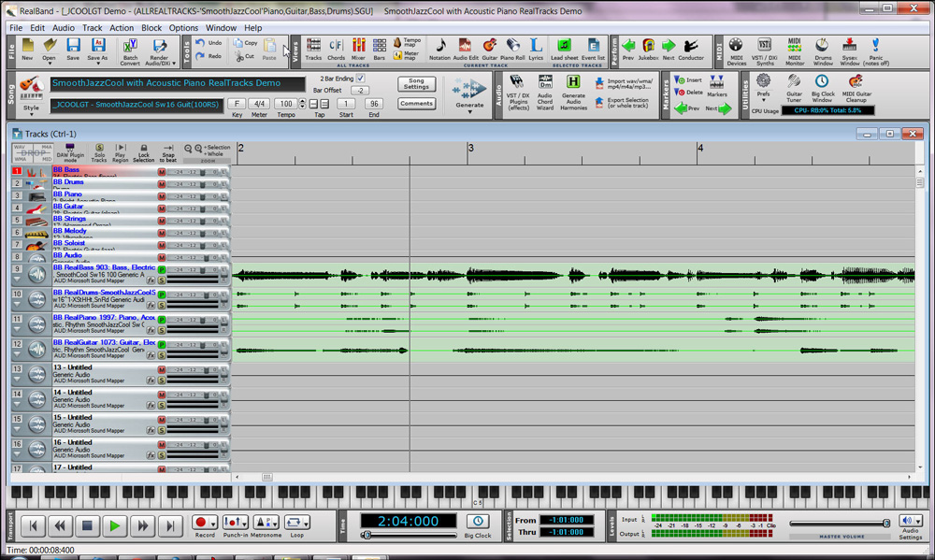Open the Lead sheet view
935x560 pixels.
564,49
